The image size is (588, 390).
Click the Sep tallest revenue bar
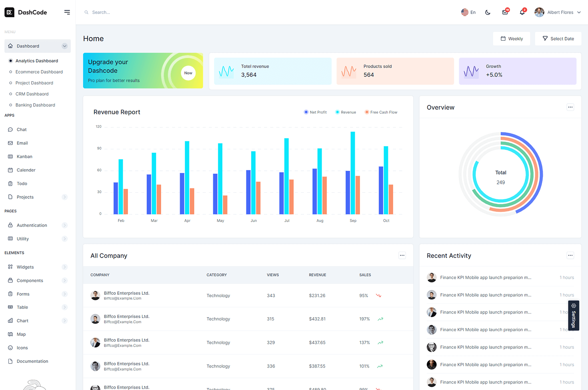point(353,173)
